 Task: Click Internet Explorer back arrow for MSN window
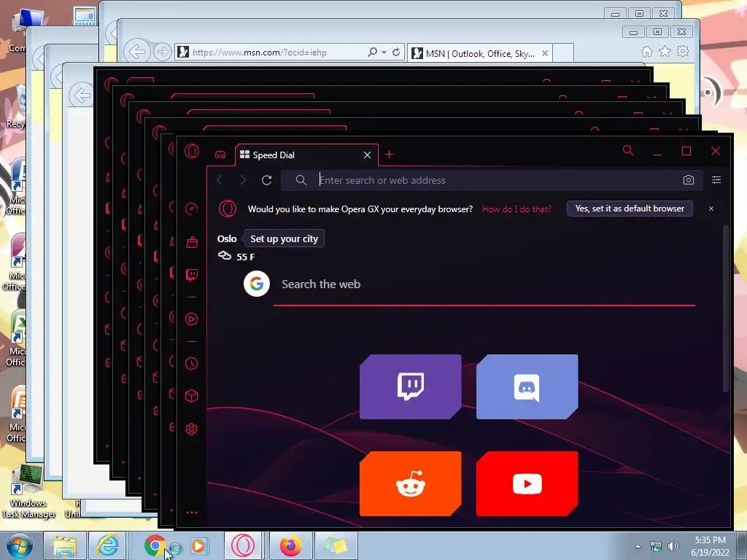coord(137,52)
